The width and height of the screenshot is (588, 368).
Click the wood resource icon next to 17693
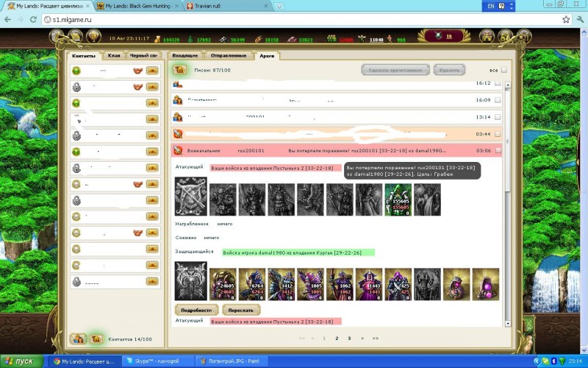tap(190, 39)
